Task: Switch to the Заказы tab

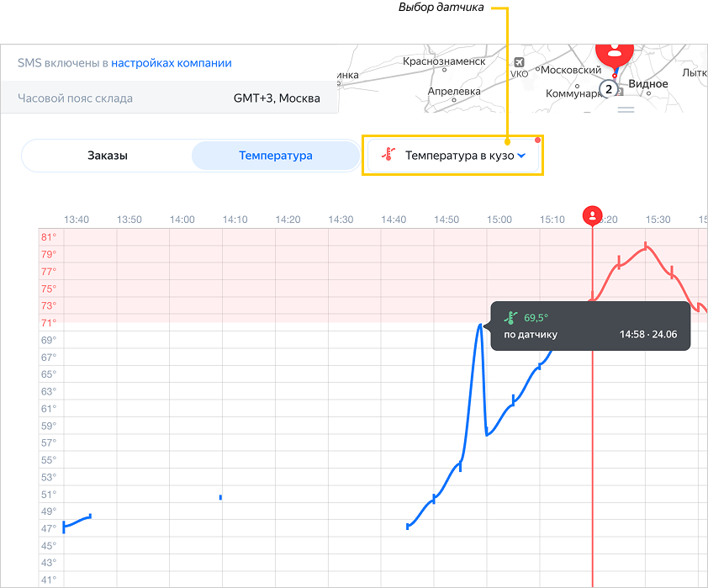Action: click(108, 156)
